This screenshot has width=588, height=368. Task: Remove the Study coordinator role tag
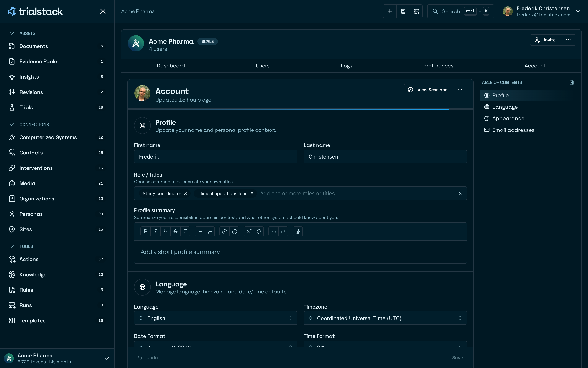pyautogui.click(x=186, y=193)
